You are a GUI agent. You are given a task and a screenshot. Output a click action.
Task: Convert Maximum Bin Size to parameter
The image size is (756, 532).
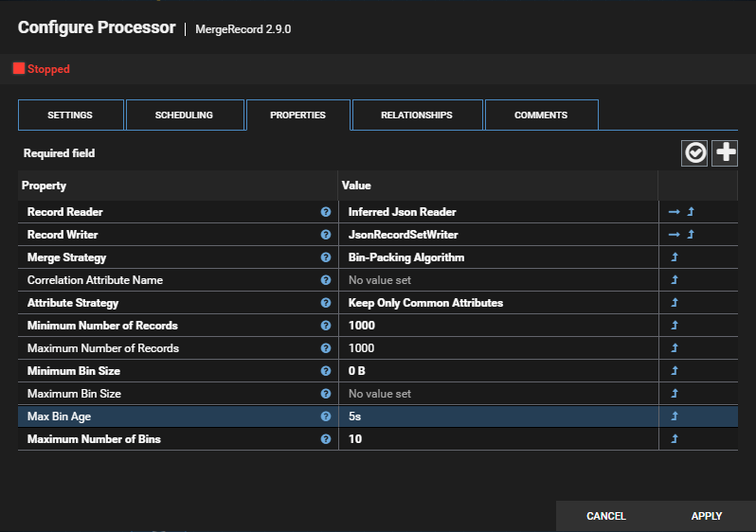coord(675,393)
